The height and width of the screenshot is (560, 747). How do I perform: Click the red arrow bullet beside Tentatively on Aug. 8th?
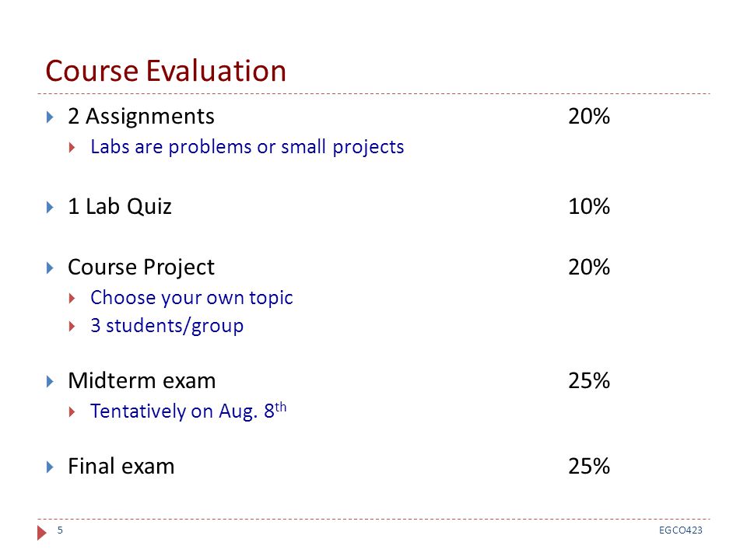(72, 411)
